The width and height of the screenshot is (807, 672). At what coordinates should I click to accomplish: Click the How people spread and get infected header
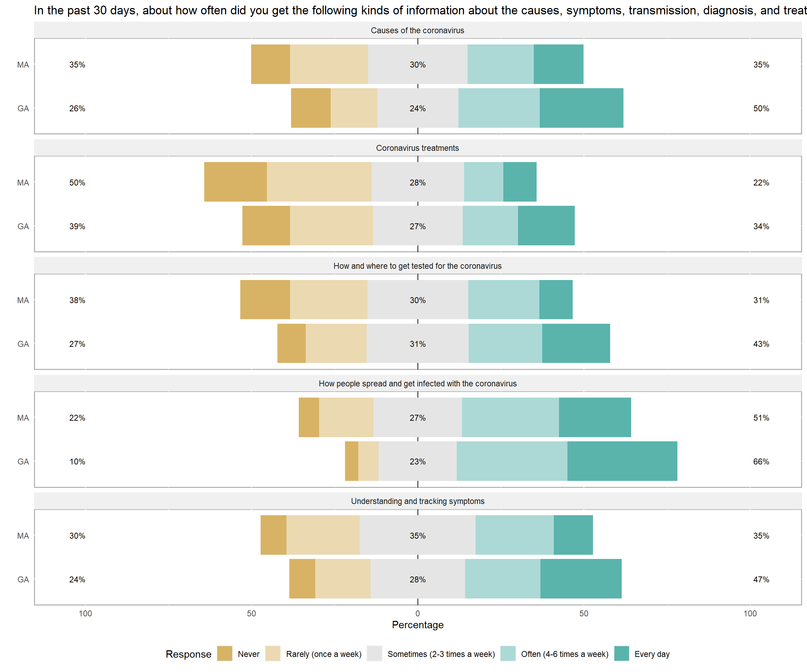pyautogui.click(x=417, y=384)
